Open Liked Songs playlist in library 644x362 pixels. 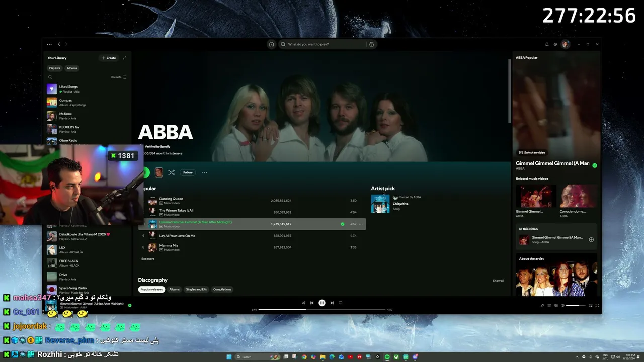pyautogui.click(x=87, y=89)
